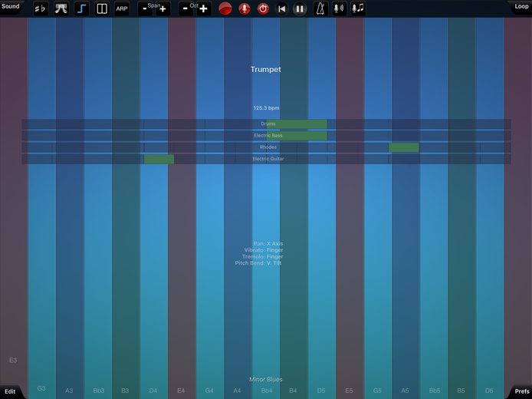Play the D4 note strip
Screen dimensions: 532x399
tap(153, 208)
